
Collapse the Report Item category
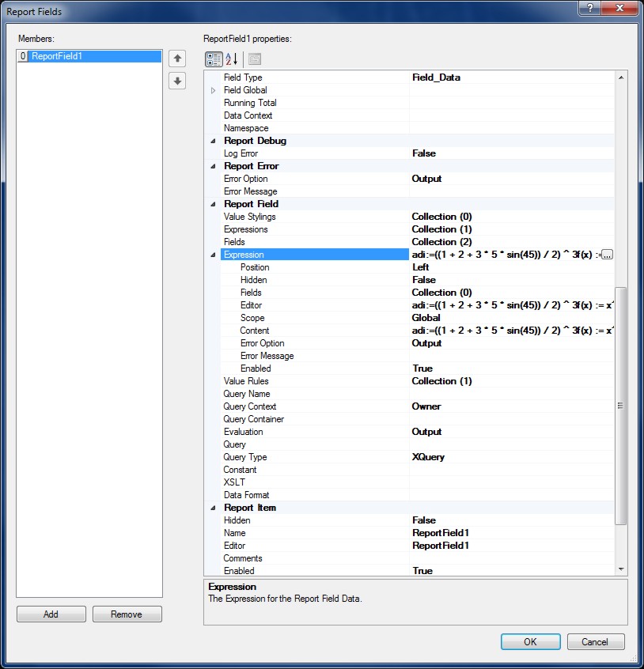click(x=213, y=508)
